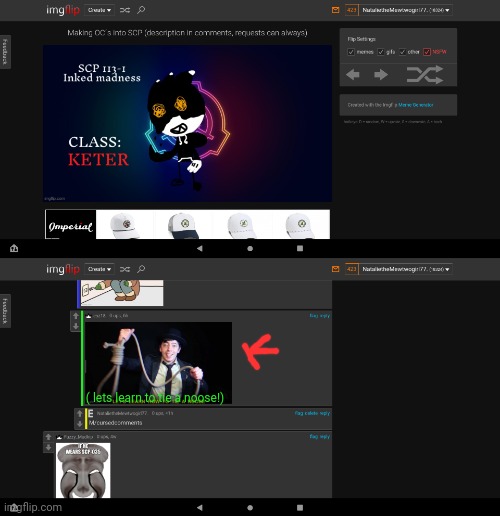The width and height of the screenshot is (500, 516).
Task: Open the Feedback side tab at top left
Action: pyautogui.click(x=5, y=52)
